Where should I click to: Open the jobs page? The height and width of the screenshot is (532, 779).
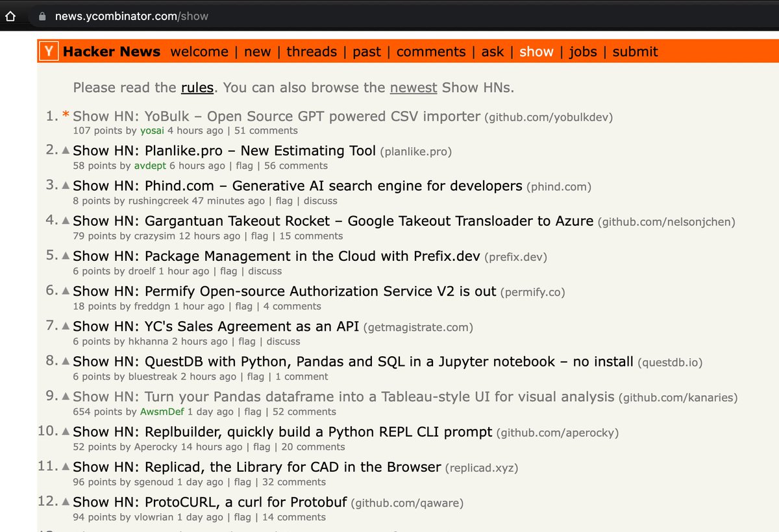pyautogui.click(x=583, y=52)
